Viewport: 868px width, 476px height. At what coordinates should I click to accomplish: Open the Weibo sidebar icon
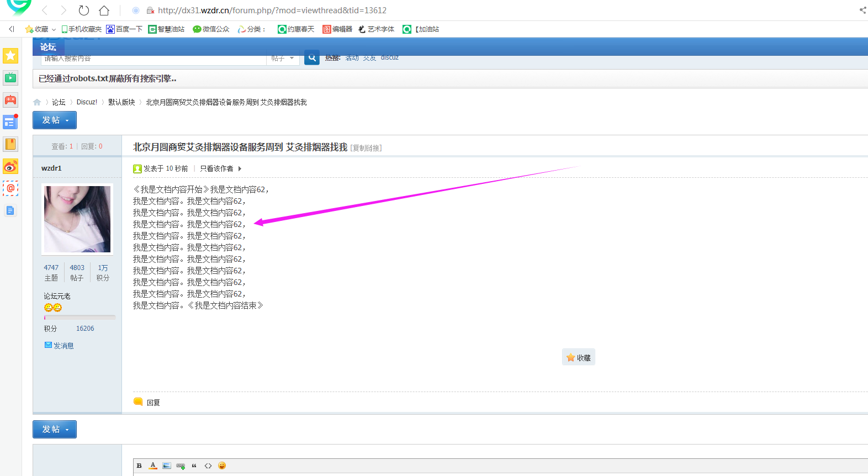[x=10, y=166]
